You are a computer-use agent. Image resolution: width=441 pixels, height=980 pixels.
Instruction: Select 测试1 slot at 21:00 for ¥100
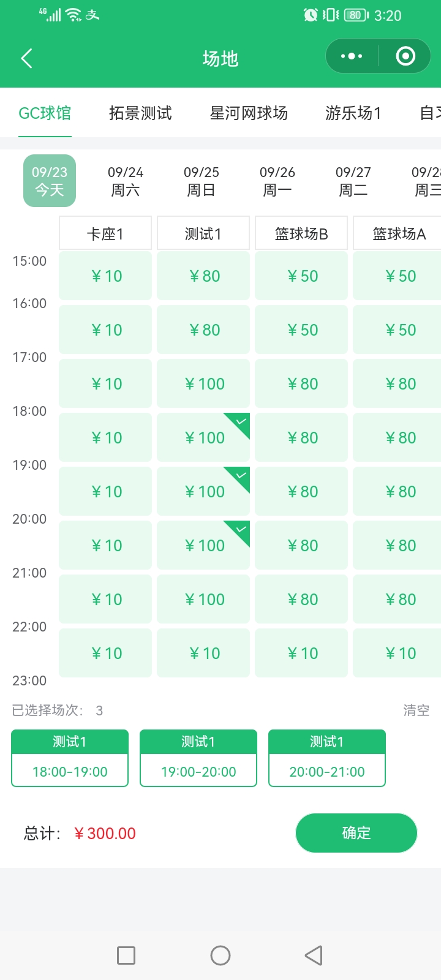(203, 599)
